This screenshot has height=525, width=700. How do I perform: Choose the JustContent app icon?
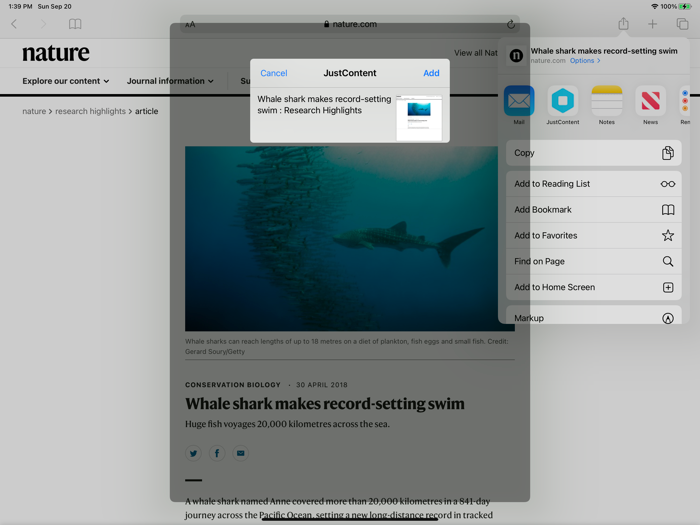562,101
